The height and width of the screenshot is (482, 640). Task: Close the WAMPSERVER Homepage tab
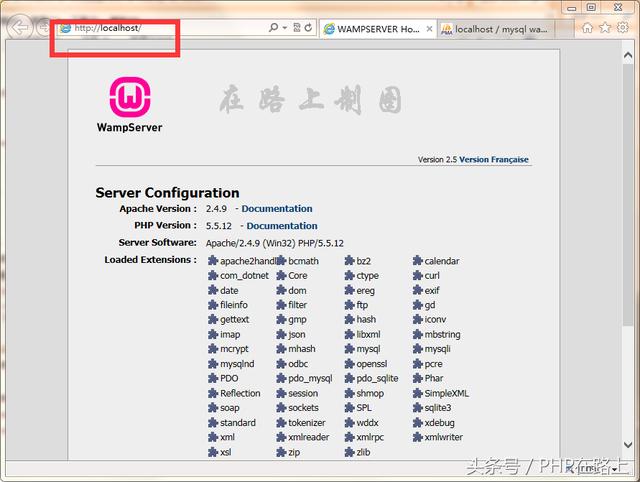tap(429, 29)
